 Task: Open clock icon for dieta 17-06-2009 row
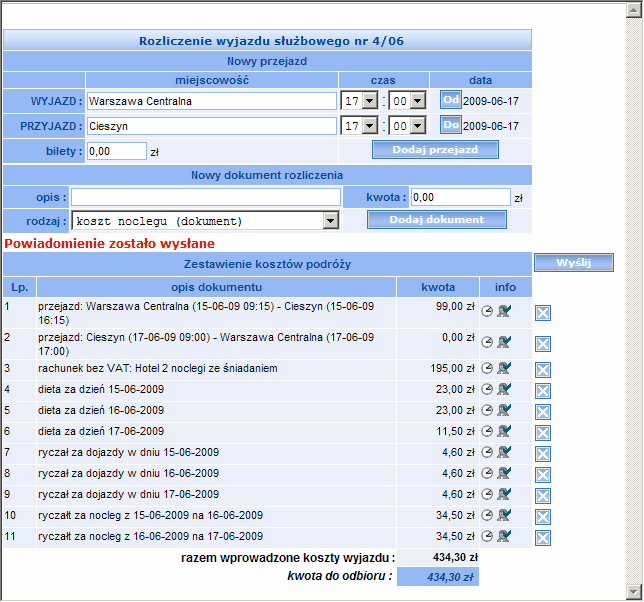coord(487,431)
